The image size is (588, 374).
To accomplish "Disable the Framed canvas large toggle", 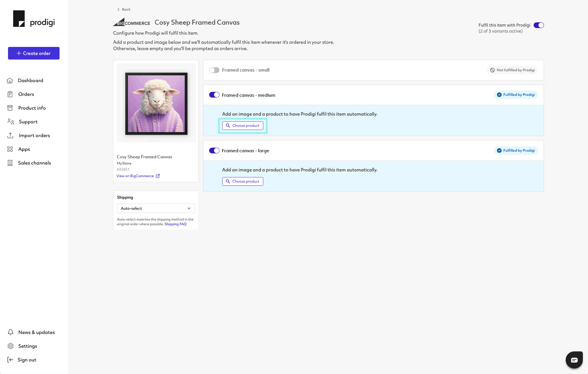I will click(x=214, y=150).
